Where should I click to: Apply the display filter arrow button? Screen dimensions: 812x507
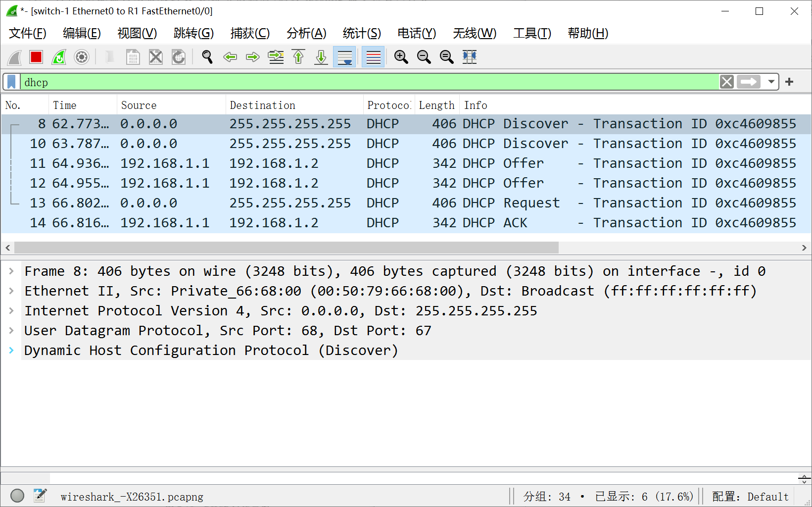coord(749,82)
